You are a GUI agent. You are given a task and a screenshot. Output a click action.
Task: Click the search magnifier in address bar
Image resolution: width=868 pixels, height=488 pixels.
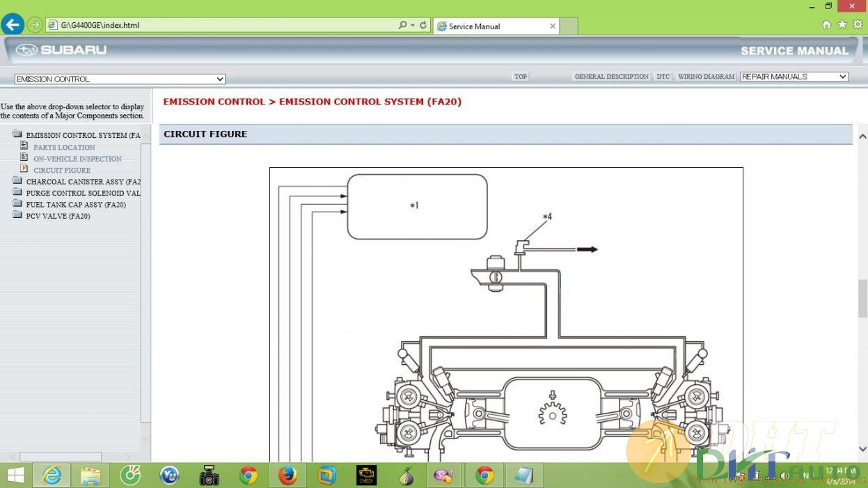coord(402,25)
